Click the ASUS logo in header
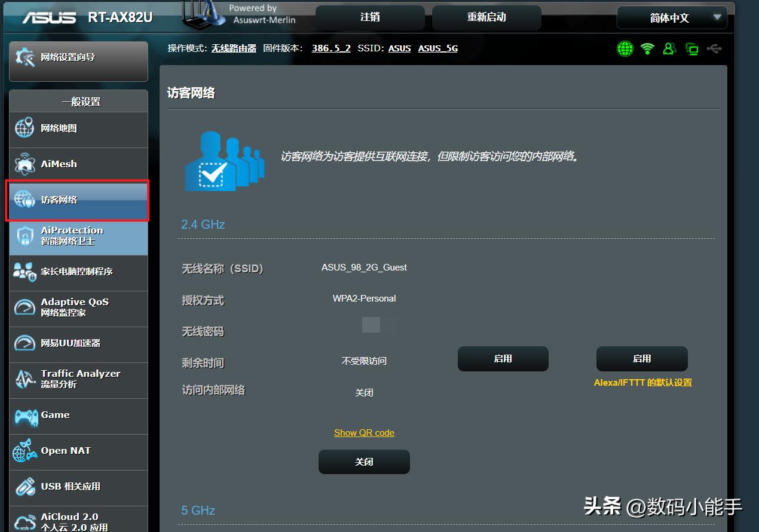 click(x=49, y=17)
